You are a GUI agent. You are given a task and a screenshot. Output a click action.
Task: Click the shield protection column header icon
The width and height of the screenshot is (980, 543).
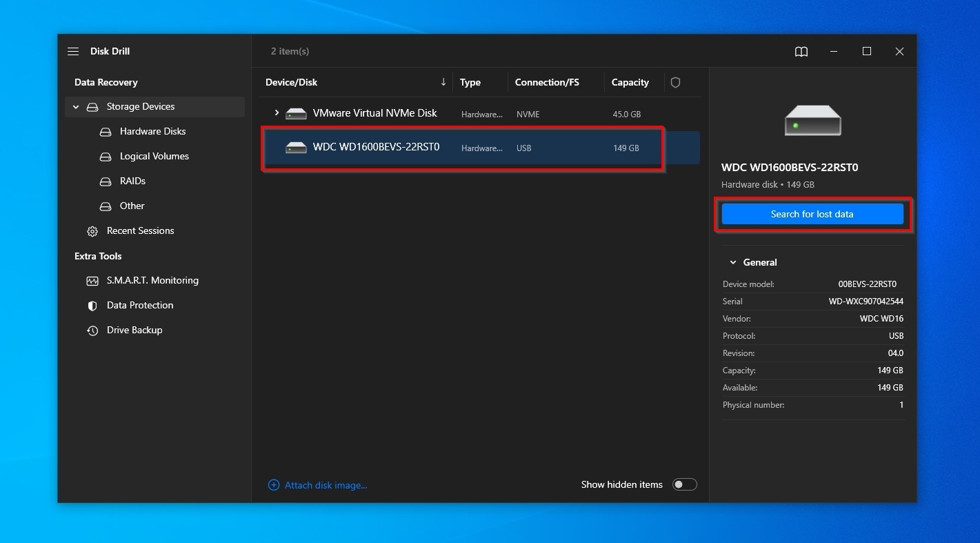(675, 82)
